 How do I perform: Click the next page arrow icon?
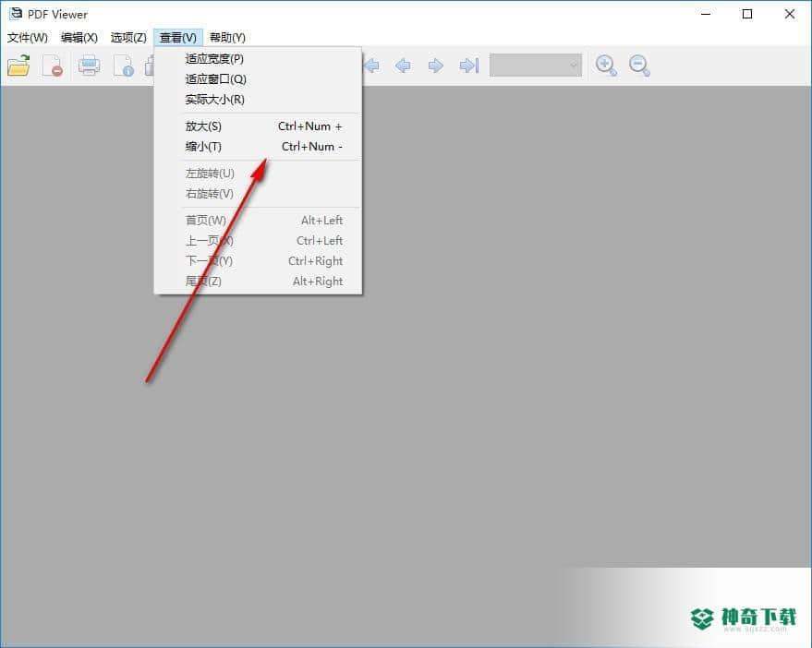pos(435,66)
